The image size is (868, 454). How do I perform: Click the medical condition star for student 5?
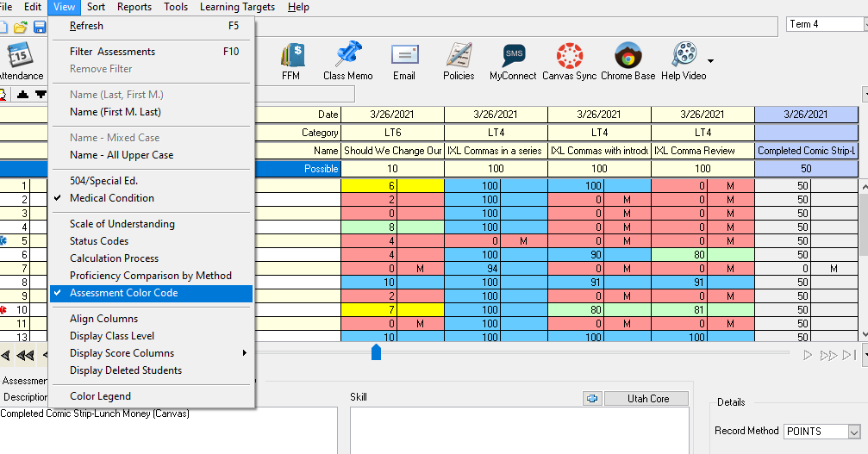point(3,240)
